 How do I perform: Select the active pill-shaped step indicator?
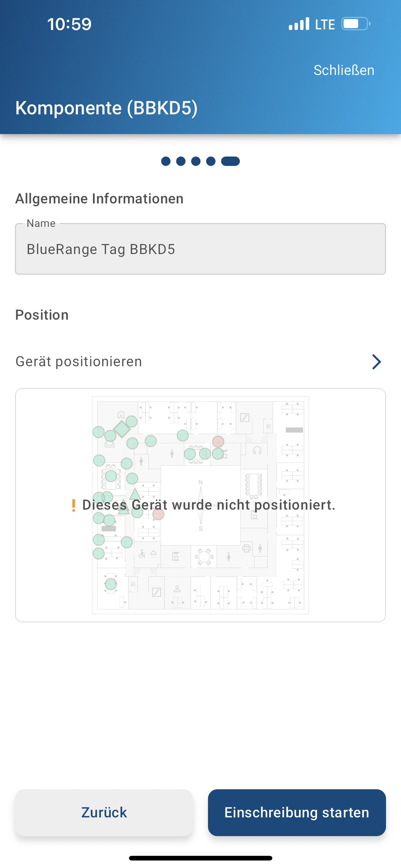[x=230, y=162]
